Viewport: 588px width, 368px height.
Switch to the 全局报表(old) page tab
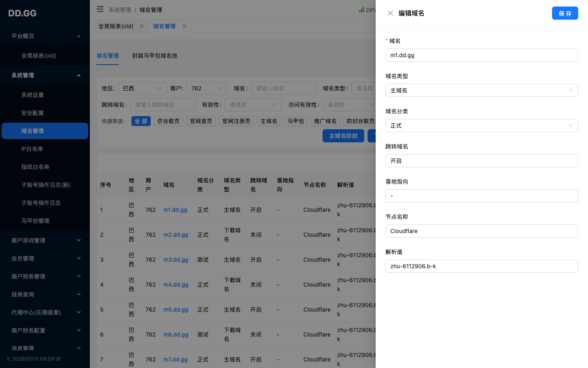[x=116, y=26]
